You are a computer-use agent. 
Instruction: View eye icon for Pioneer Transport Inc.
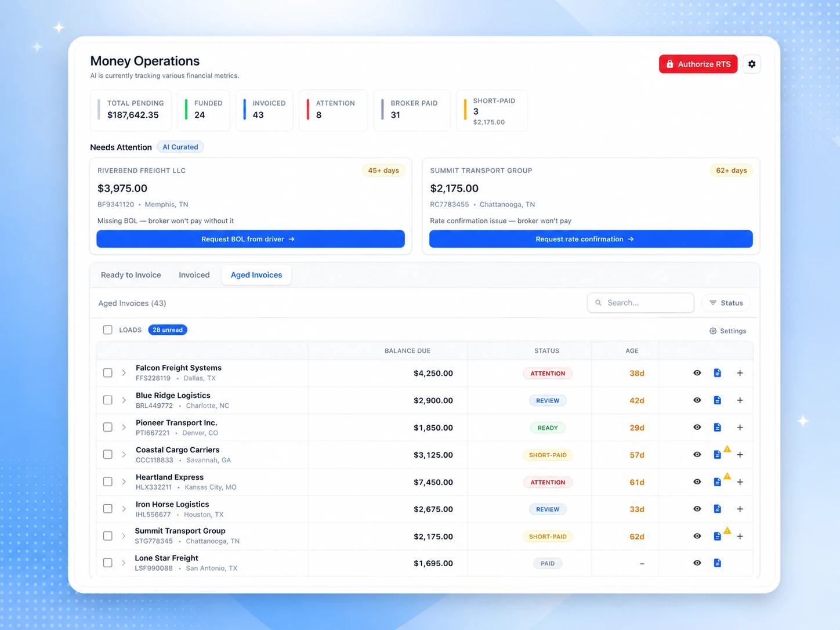(x=697, y=428)
